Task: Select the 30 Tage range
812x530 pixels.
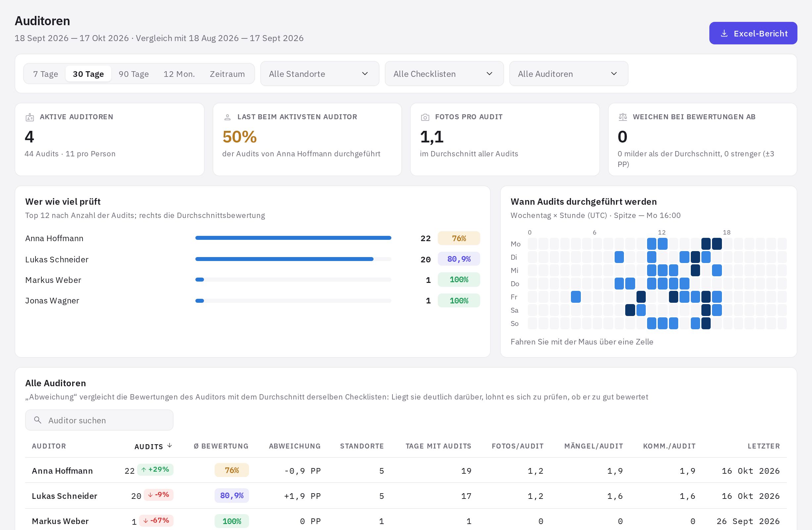Action: [x=88, y=74]
